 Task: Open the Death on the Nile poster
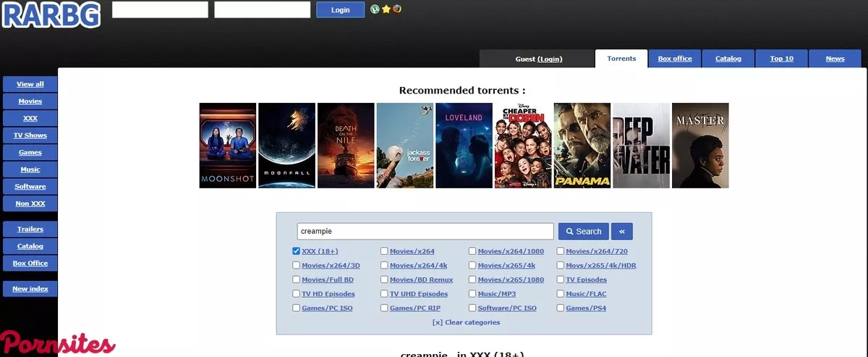click(346, 146)
